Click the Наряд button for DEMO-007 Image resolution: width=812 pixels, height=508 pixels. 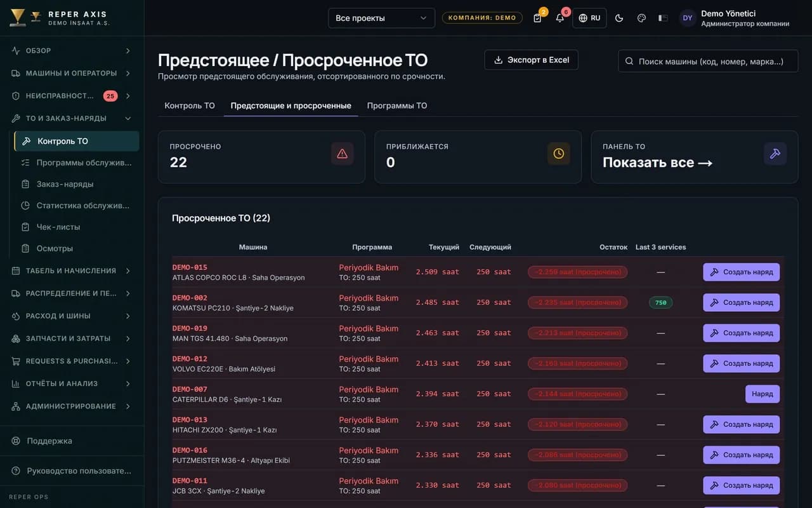763,394
